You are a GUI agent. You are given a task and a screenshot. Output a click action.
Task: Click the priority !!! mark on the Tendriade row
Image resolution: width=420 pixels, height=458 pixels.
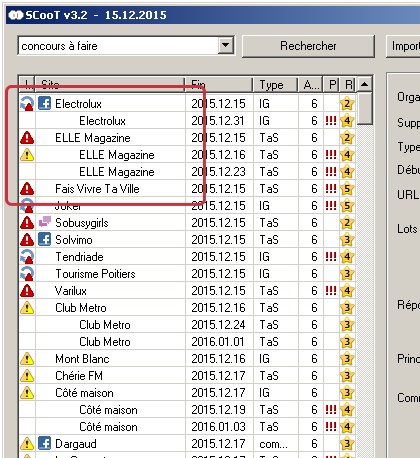[x=331, y=256]
